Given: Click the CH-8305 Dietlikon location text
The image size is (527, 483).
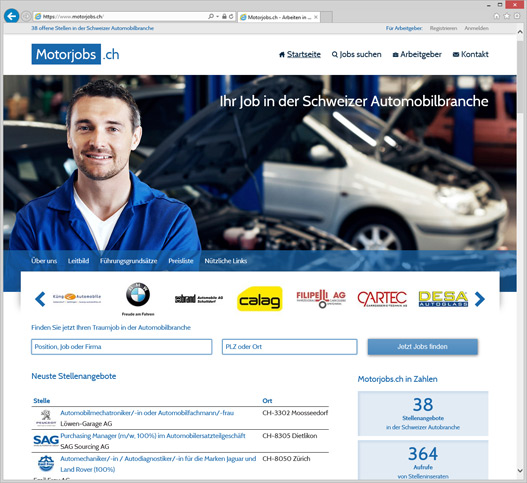Looking at the screenshot, I should 289,436.
